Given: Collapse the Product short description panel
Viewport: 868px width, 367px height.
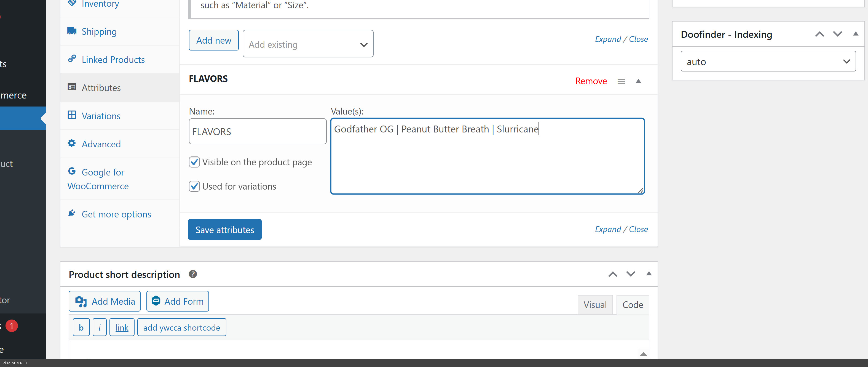Looking at the screenshot, I should 649,273.
